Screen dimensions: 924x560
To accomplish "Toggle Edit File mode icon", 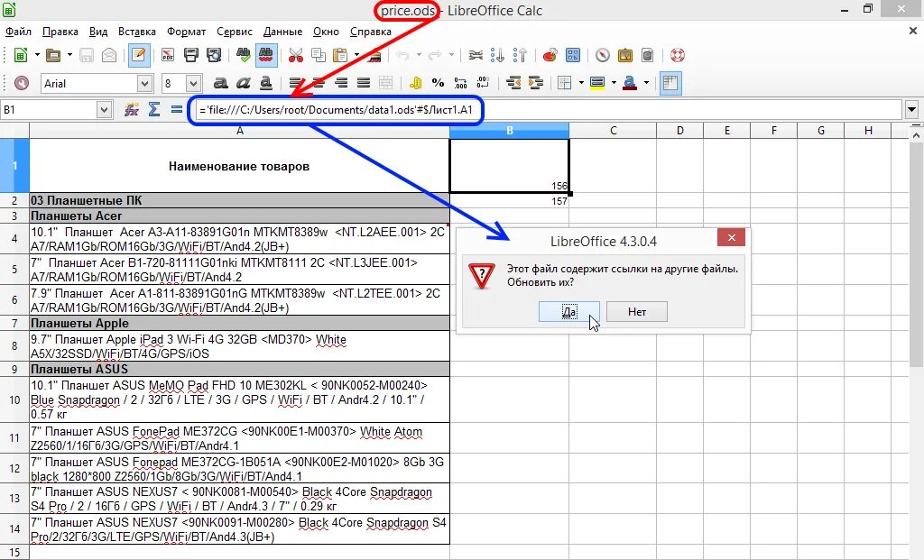I will [x=138, y=55].
